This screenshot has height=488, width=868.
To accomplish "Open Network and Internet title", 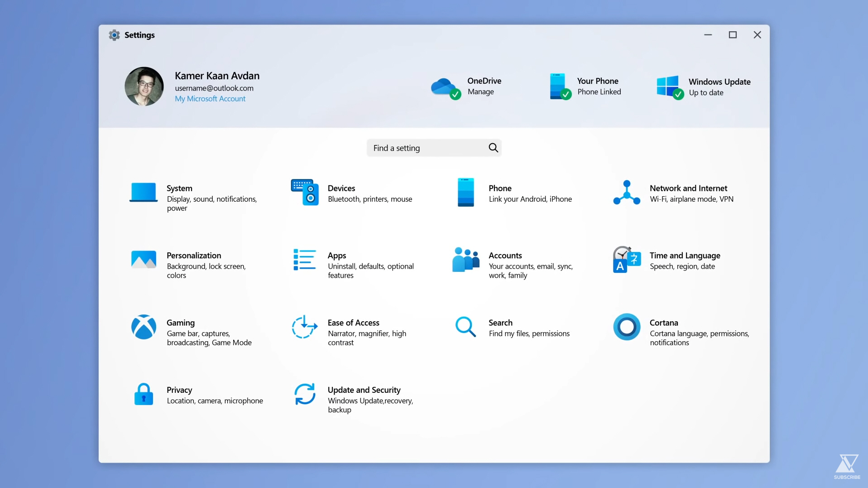I will click(x=688, y=188).
